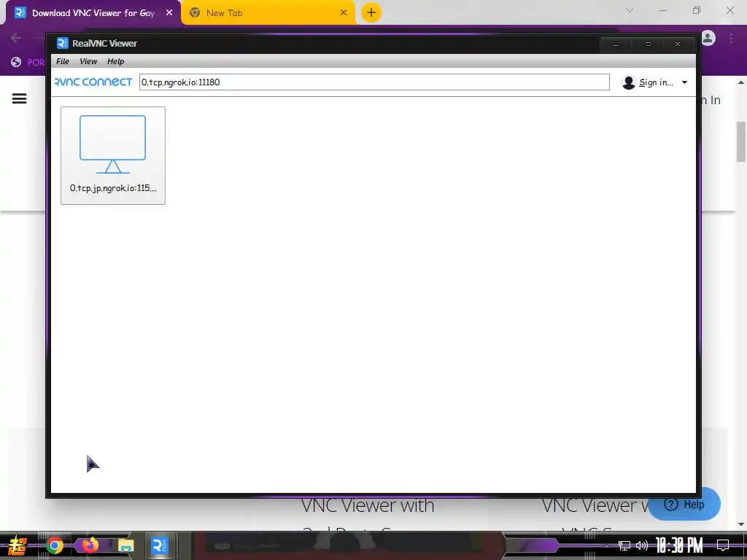Click the RealVNC Viewer taskbar icon
Image resolution: width=747 pixels, height=560 pixels.
click(159, 545)
